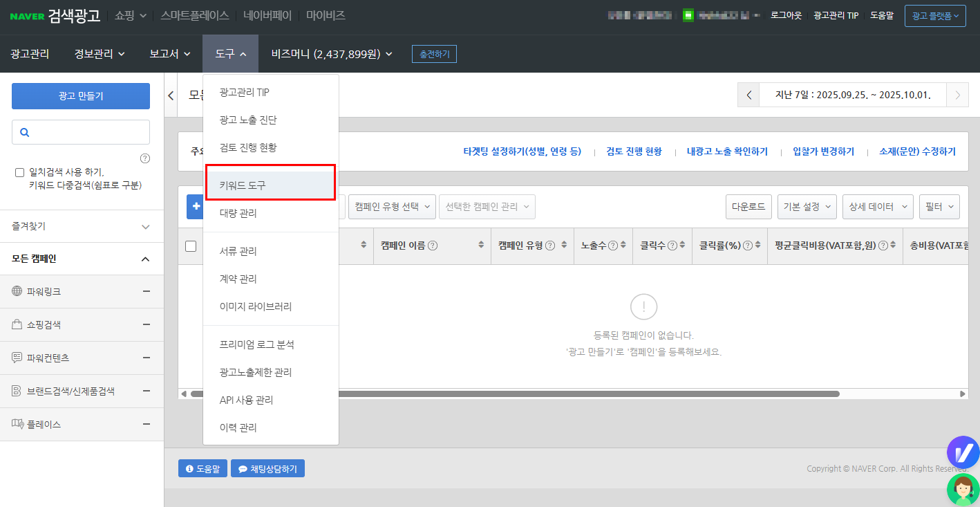Open the purple checkmark floating widget
Viewport: 980px width, 507px height.
point(963,452)
